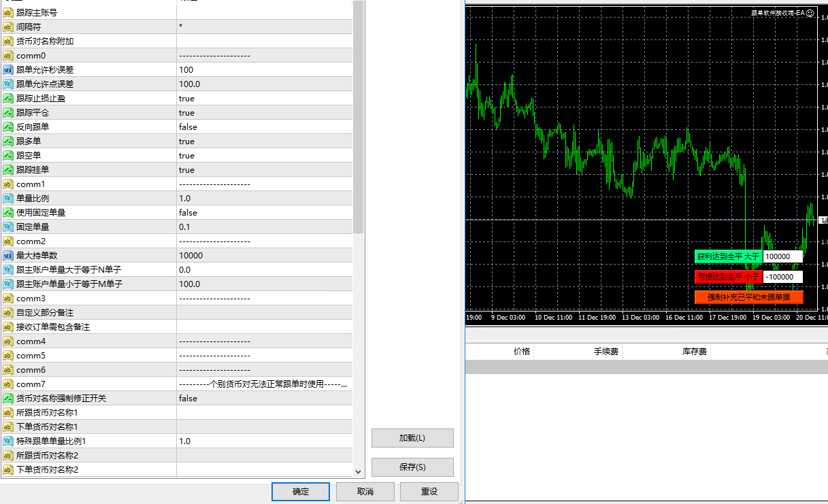The width and height of the screenshot is (828, 504).
Task: Click the string icon beside 自定义部分备注
Action: (8, 312)
